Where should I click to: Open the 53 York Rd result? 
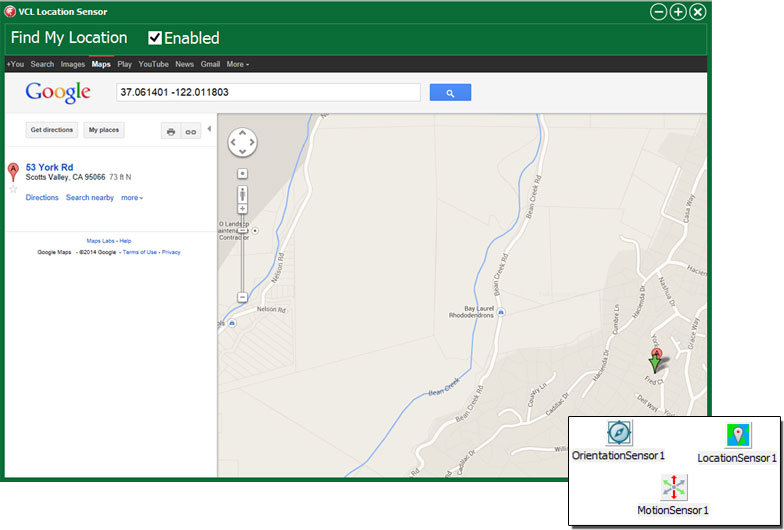click(x=50, y=167)
